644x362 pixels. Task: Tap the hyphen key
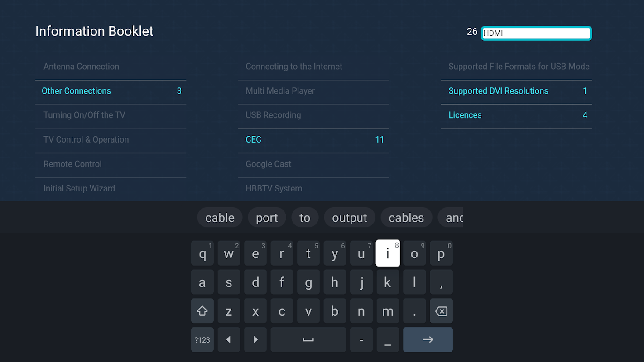361,339
